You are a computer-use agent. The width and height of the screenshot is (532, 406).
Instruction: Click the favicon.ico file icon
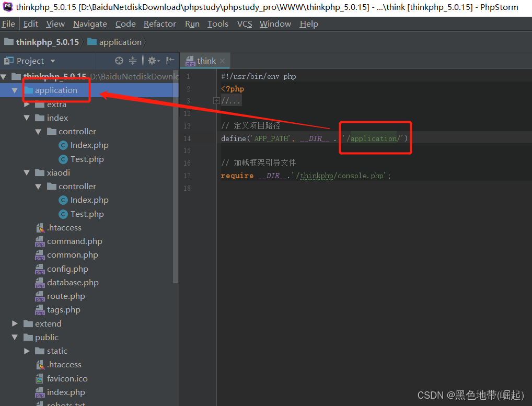click(x=40, y=378)
